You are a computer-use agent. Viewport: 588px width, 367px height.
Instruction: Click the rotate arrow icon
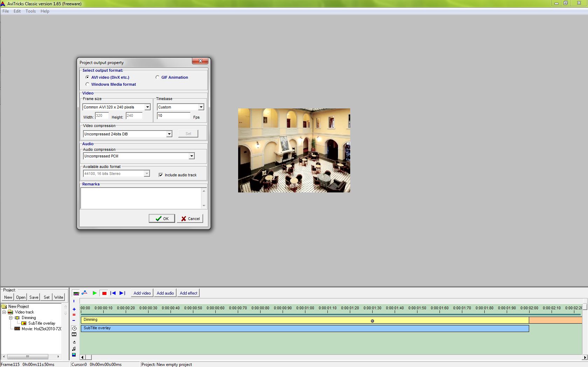click(x=74, y=342)
